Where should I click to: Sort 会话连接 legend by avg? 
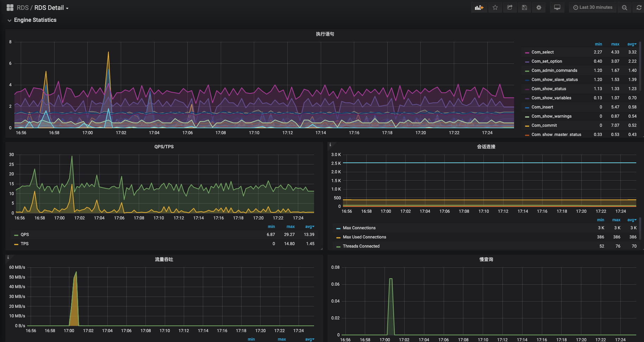pos(632,220)
